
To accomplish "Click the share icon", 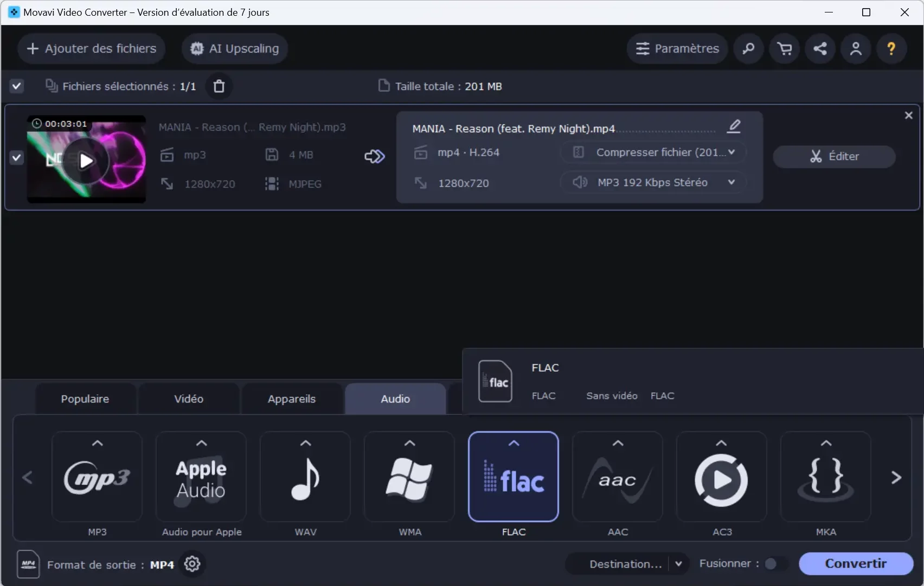I will [x=820, y=49].
